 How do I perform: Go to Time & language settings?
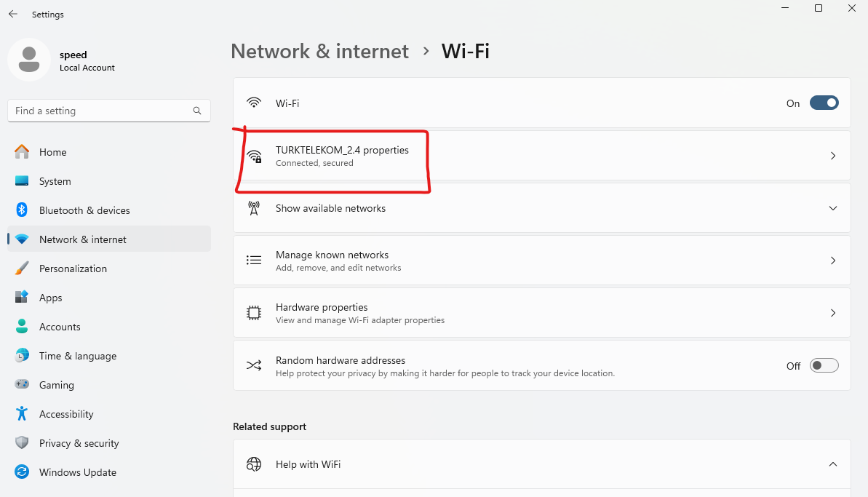78,356
